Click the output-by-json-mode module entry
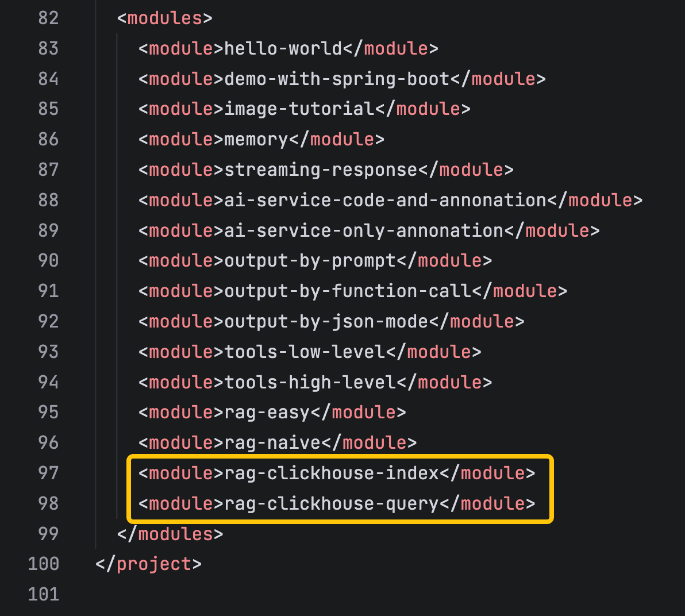This screenshot has width=685, height=616. [332, 322]
